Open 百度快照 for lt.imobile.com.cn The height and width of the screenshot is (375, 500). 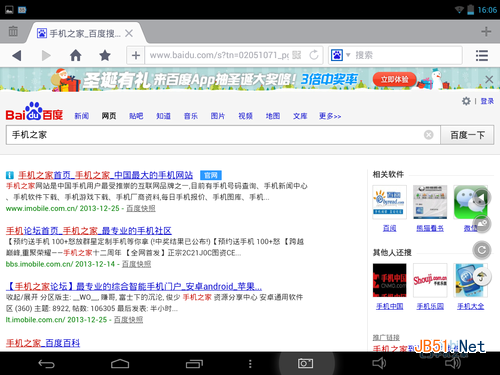pos(128,320)
